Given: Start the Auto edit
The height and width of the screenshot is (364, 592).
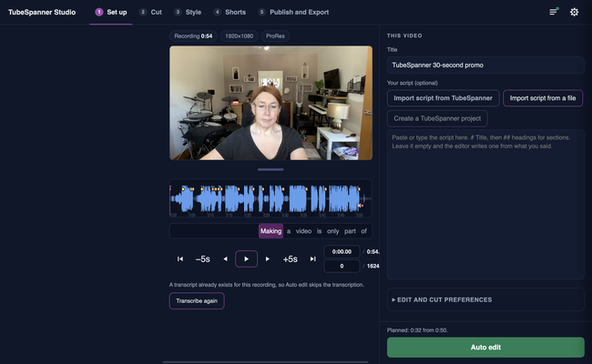Looking at the screenshot, I should (485, 347).
